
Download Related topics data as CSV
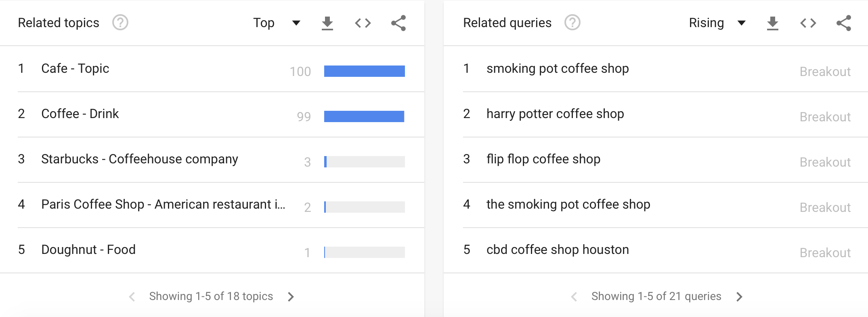click(327, 23)
